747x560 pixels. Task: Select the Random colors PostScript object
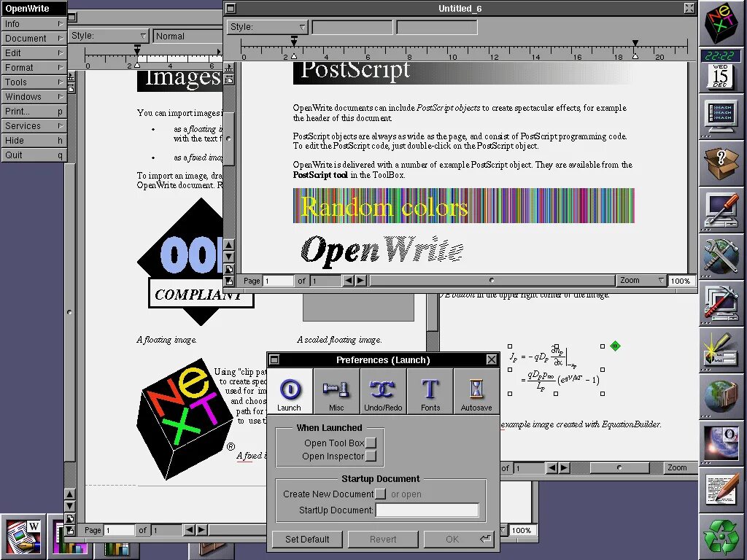click(x=463, y=206)
